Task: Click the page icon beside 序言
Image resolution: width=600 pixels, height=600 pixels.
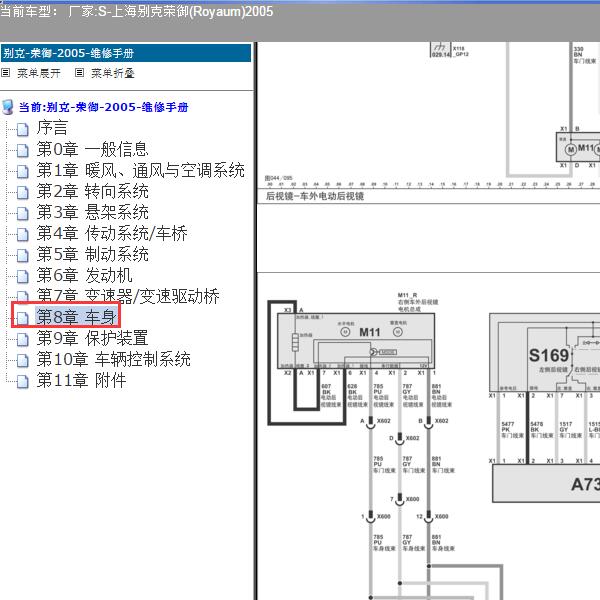Action: point(23,130)
